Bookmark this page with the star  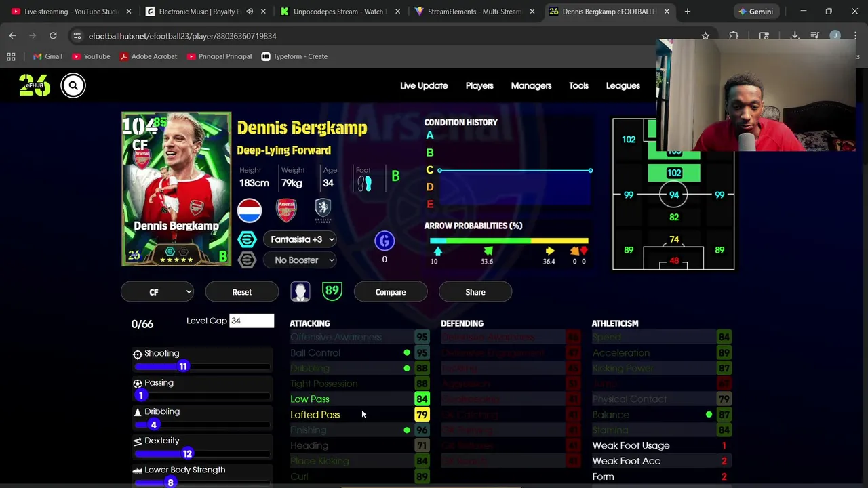pos(705,35)
